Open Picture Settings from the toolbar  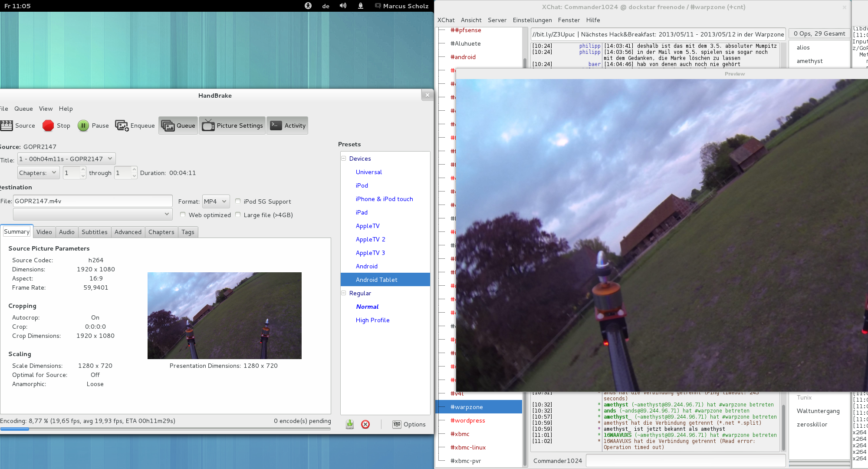pyautogui.click(x=232, y=126)
